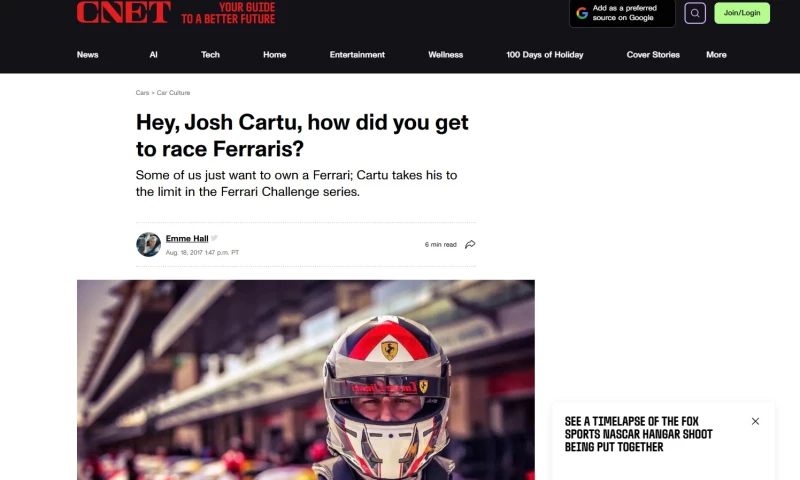Click the share arrow icon
This screenshot has width=800, height=480.
coord(470,244)
